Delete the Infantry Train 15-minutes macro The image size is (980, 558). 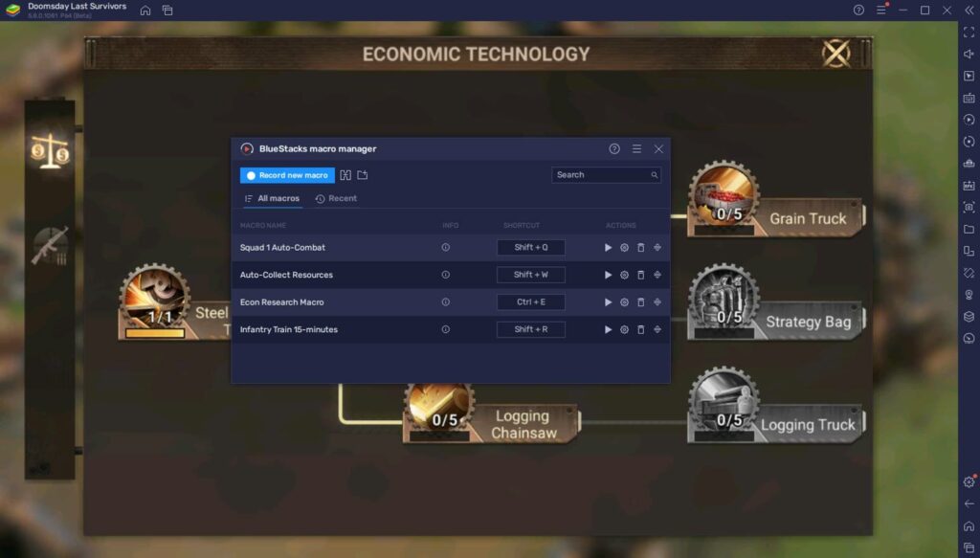tap(641, 329)
